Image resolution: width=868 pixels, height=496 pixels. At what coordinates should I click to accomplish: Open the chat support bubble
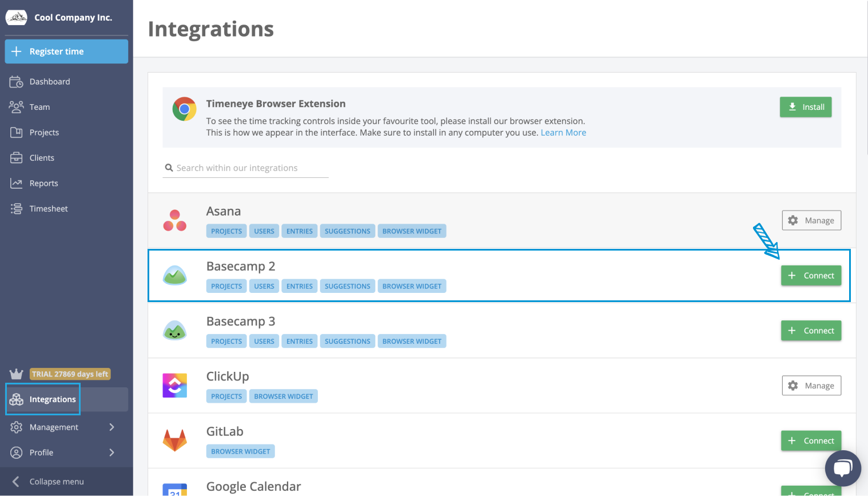843,468
